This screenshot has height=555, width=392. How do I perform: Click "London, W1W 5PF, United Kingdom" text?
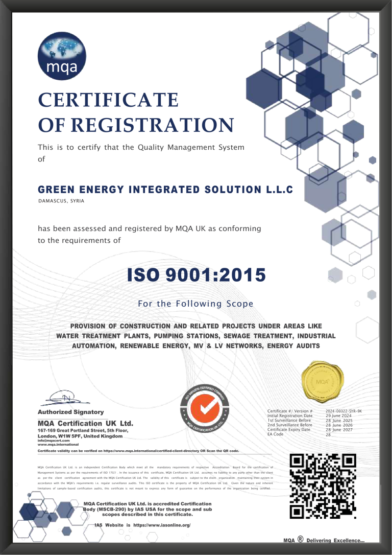[80, 436]
